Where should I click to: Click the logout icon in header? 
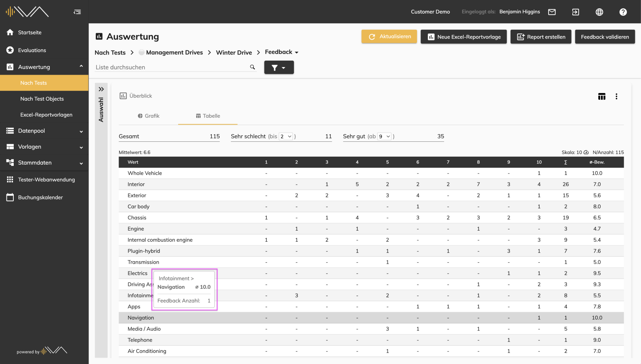pyautogui.click(x=575, y=12)
